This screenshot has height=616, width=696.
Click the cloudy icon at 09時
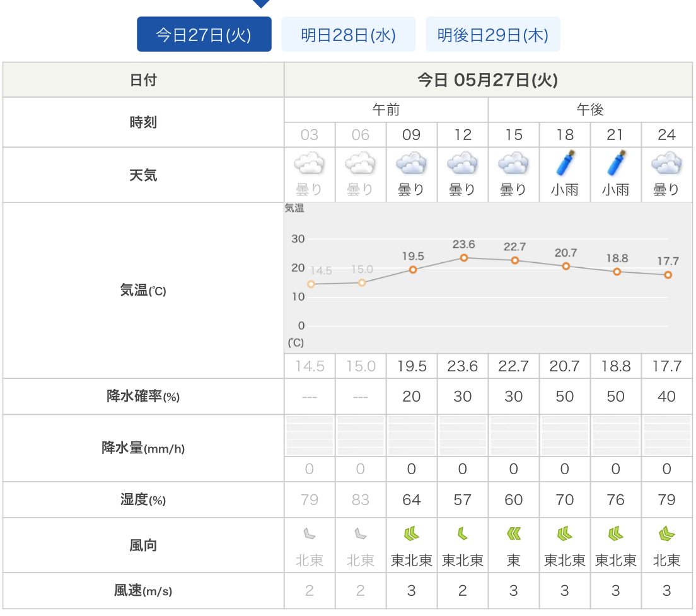[411, 165]
